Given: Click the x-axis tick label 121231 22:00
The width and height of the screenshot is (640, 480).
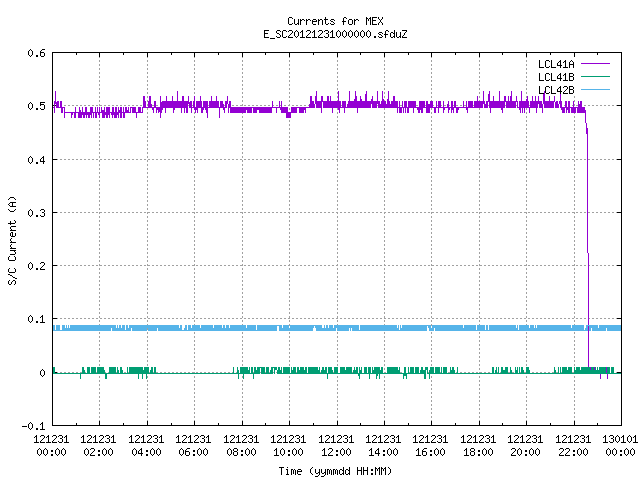Looking at the screenshot, I should 573,445.
